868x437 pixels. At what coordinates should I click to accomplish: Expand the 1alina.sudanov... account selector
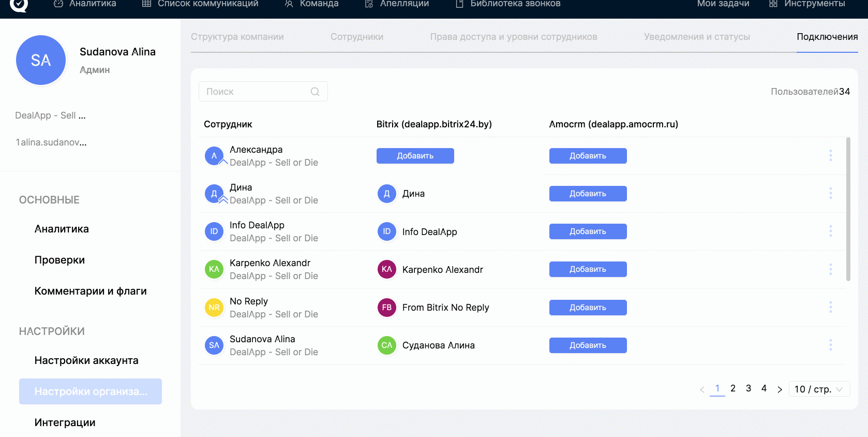click(51, 142)
